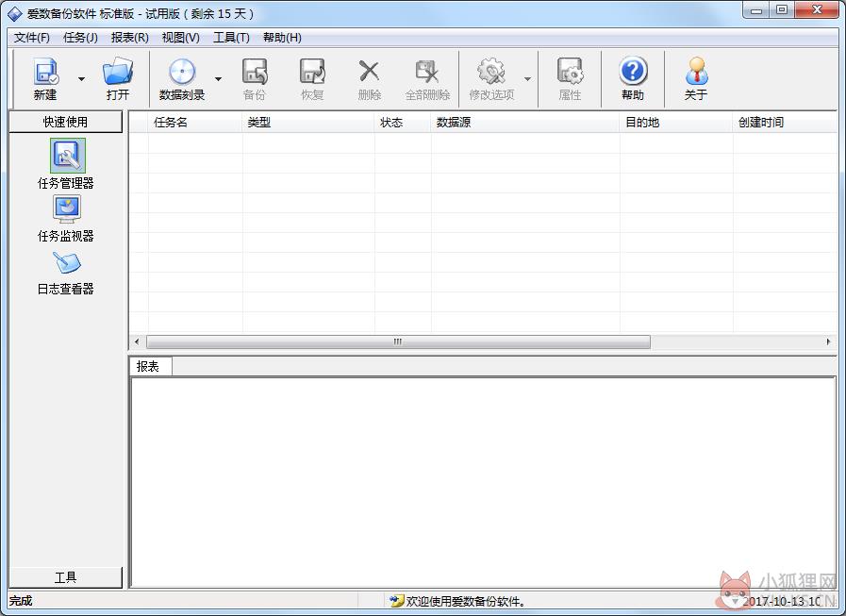This screenshot has height=616, width=846.
Task: Click the left arrow of horizontal scrollbar
Action: pyautogui.click(x=137, y=341)
